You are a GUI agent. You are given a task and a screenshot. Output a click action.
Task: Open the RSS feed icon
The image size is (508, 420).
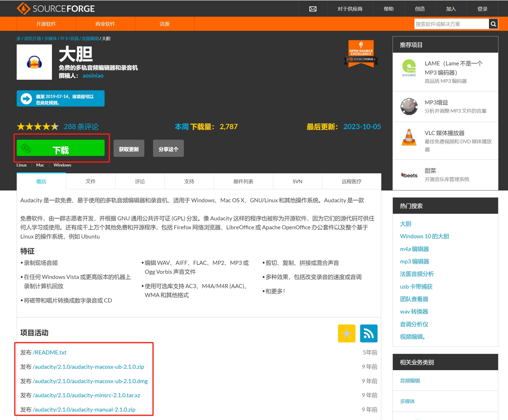click(369, 333)
